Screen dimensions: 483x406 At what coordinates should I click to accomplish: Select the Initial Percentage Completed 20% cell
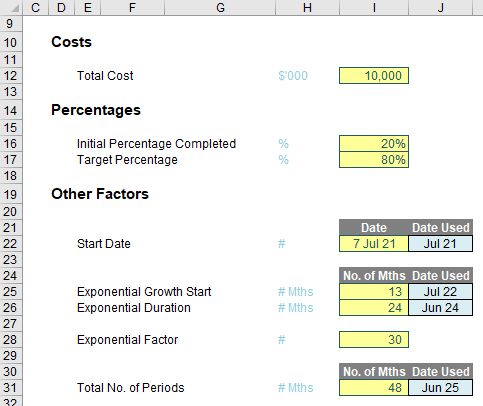(374, 144)
